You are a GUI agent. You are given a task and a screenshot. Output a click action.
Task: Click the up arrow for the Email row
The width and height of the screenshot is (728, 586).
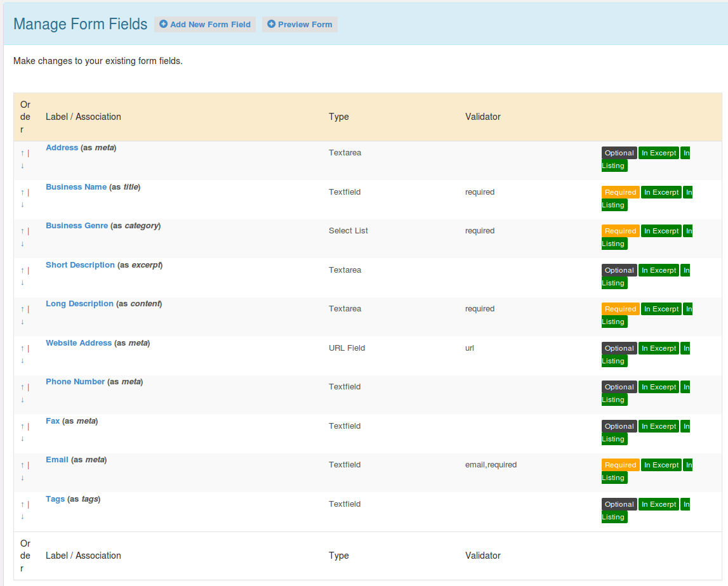coord(22,465)
